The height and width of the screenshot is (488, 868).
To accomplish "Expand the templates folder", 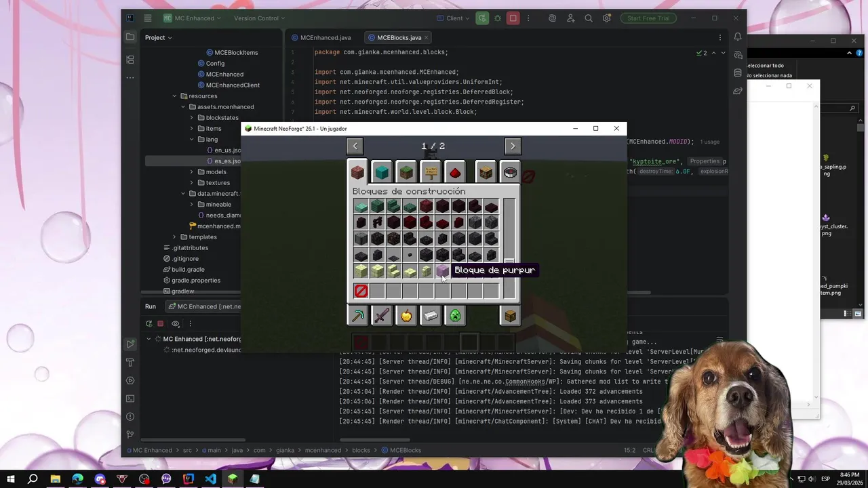I will click(174, 237).
